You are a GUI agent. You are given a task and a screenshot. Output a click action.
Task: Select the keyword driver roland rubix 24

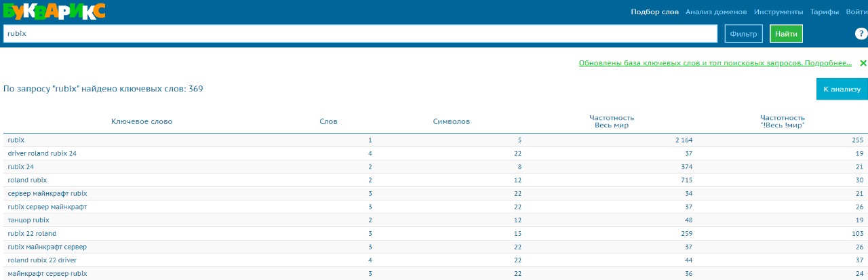(x=42, y=153)
